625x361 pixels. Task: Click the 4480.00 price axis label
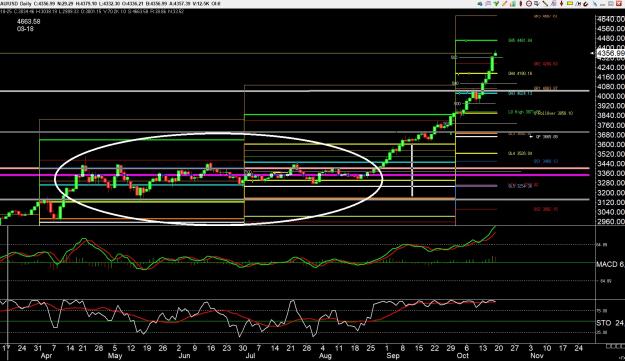tap(611, 38)
